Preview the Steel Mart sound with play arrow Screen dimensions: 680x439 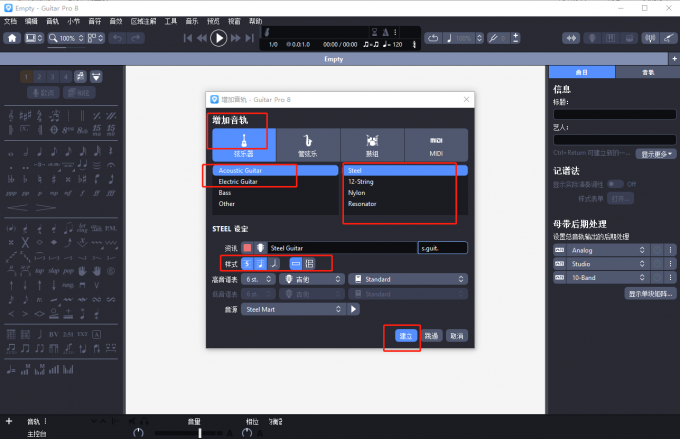[x=353, y=310]
